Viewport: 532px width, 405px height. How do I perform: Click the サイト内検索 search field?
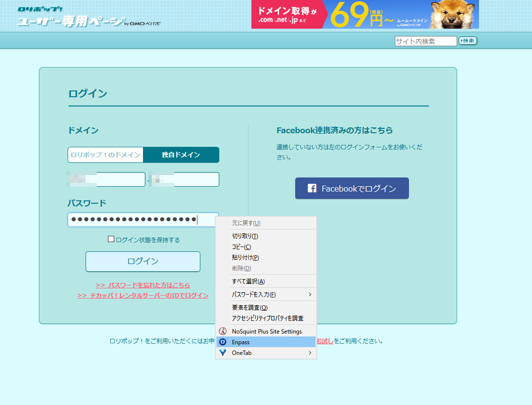pos(426,41)
